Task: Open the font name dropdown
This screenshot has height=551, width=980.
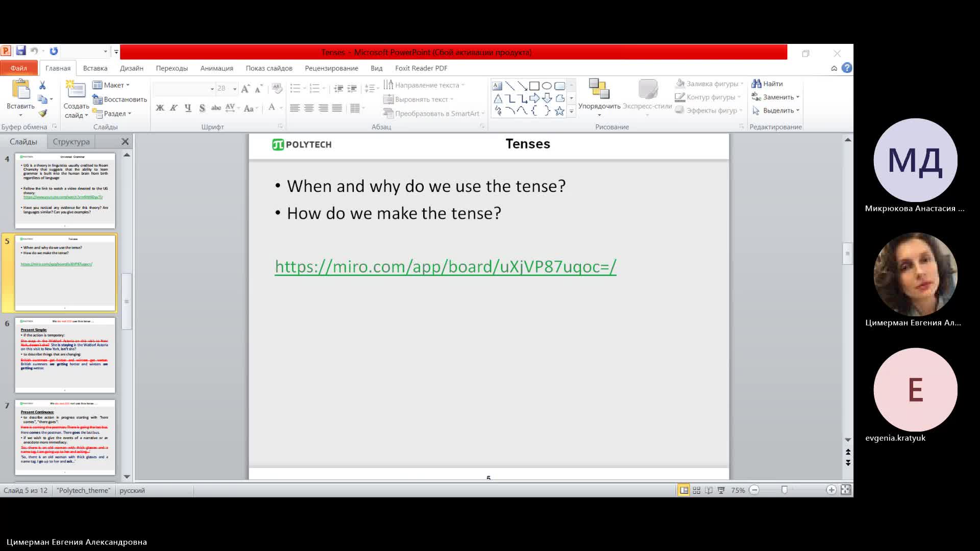Action: click(x=212, y=89)
